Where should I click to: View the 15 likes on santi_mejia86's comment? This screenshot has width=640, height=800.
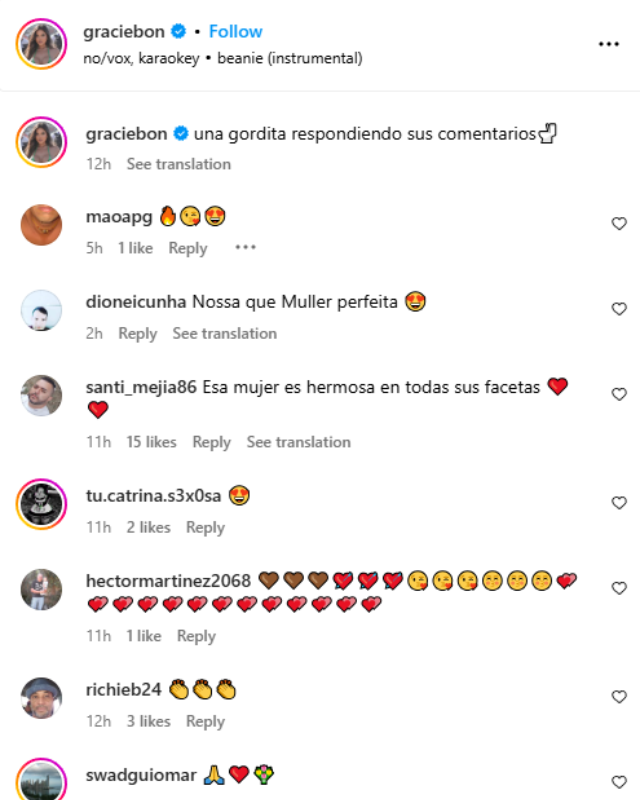click(151, 442)
